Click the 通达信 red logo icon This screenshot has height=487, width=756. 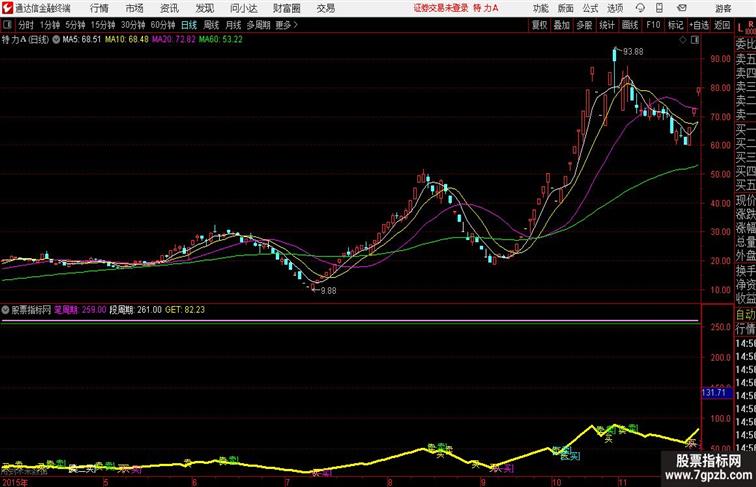tap(7, 8)
